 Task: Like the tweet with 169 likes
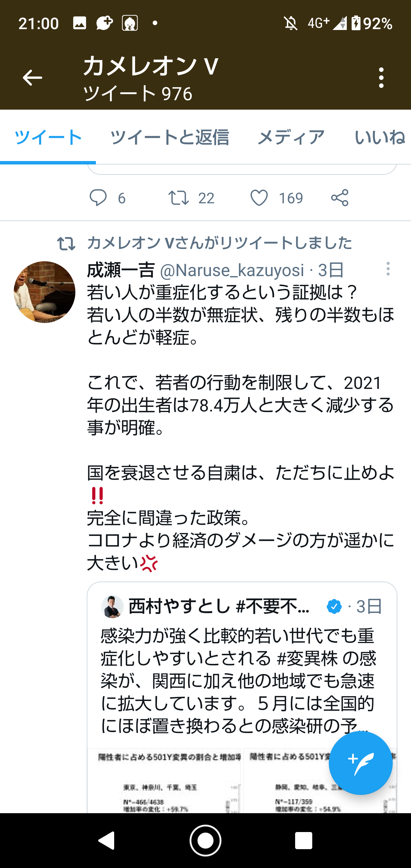pyautogui.click(x=259, y=198)
